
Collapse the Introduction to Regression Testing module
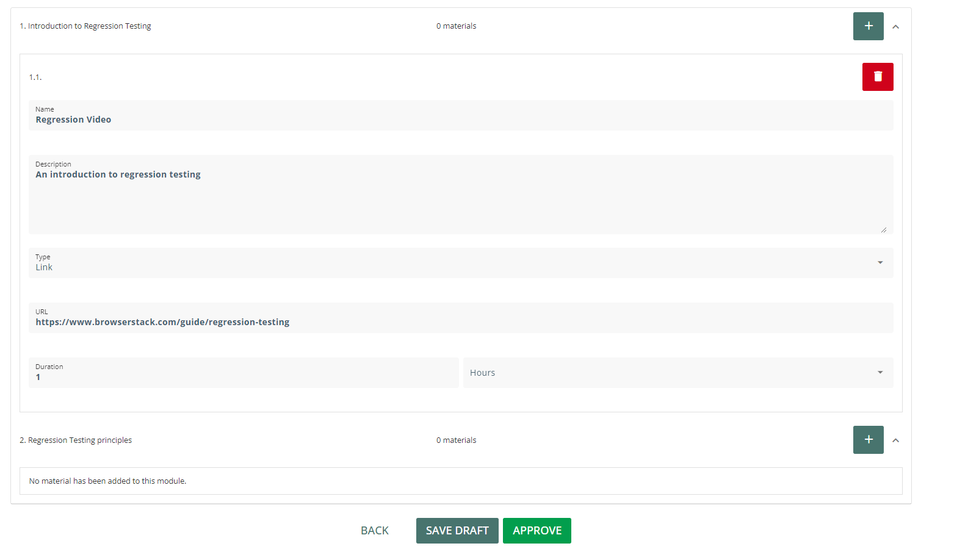(x=895, y=27)
